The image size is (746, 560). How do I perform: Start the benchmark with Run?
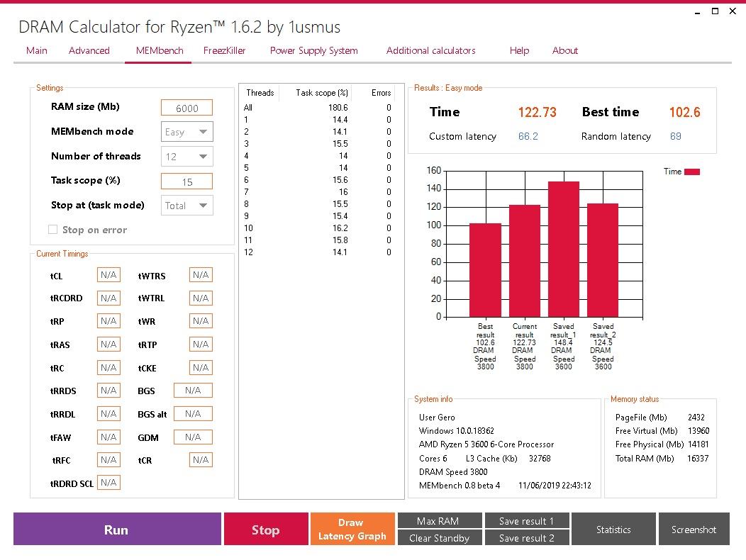[x=117, y=529]
